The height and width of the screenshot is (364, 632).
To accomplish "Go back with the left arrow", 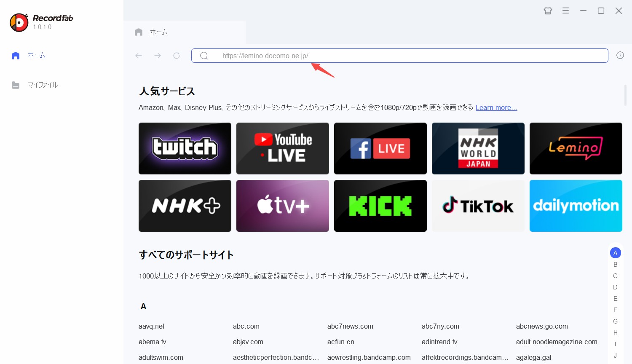I will tap(139, 56).
